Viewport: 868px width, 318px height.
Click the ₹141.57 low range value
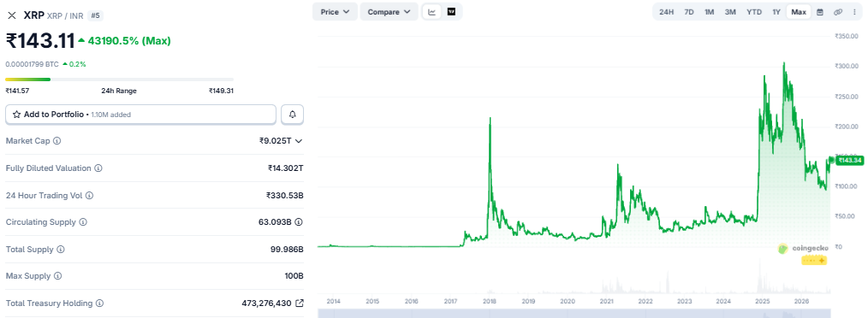(17, 91)
